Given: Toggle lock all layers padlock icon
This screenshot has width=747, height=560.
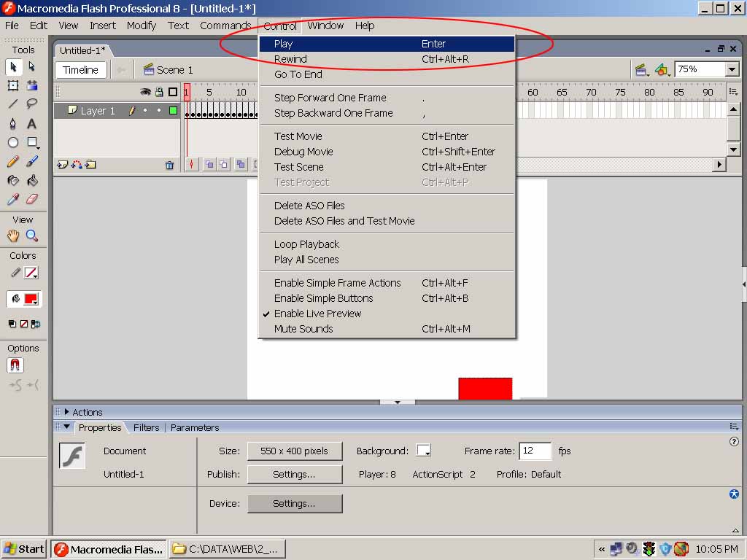Looking at the screenshot, I should pyautogui.click(x=159, y=92).
